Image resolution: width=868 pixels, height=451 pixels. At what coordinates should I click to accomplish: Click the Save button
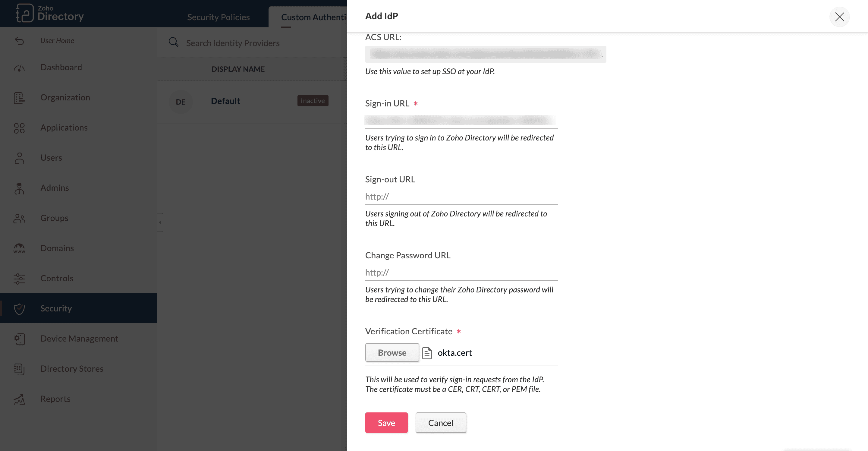pos(386,423)
